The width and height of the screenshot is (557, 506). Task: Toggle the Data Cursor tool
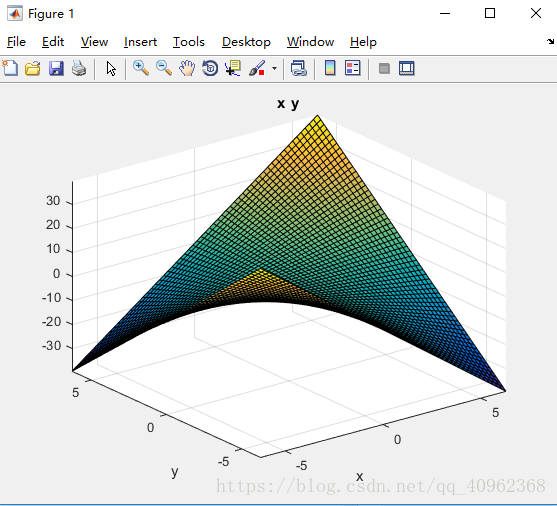point(233,68)
